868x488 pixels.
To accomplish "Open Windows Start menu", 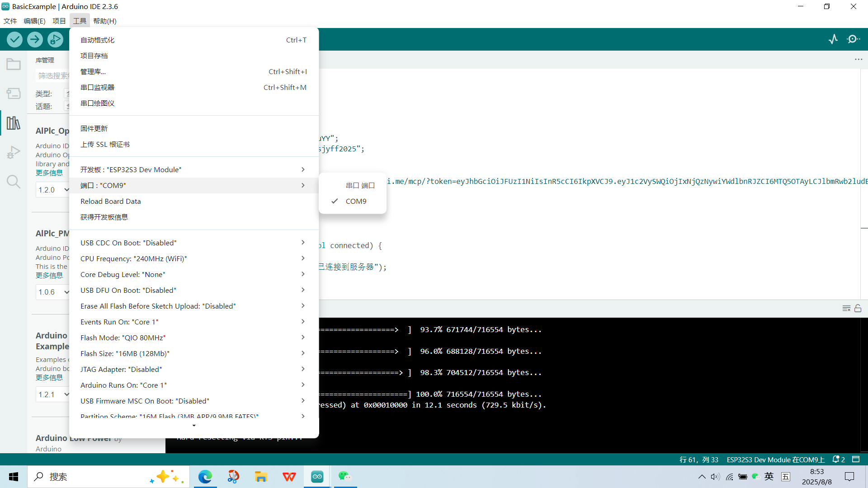I will click(x=14, y=477).
